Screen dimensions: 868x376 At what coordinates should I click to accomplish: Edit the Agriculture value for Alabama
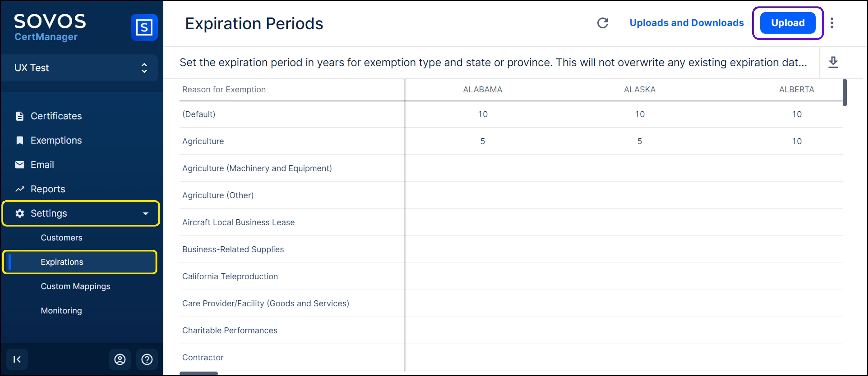483,141
